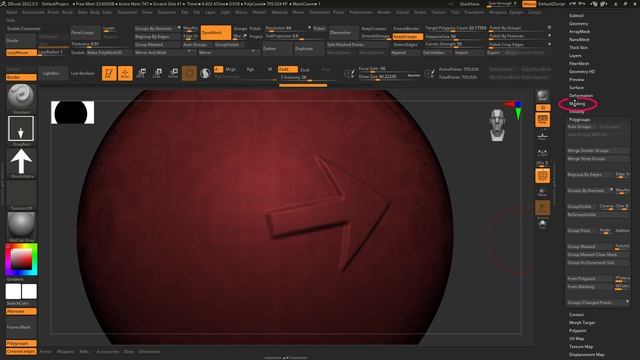640x360 pixels.
Task: Expand the Masking section
Action: (577, 104)
